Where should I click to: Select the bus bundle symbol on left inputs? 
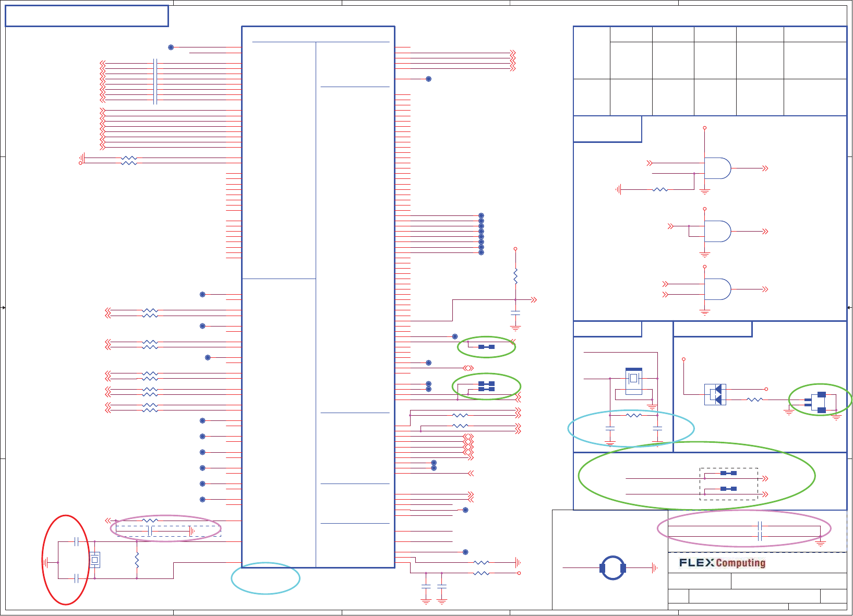click(x=155, y=81)
